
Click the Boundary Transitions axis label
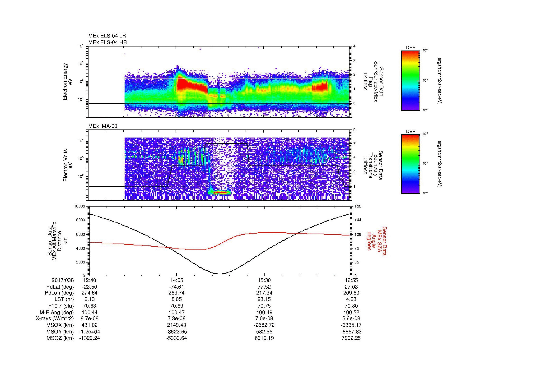click(373, 165)
